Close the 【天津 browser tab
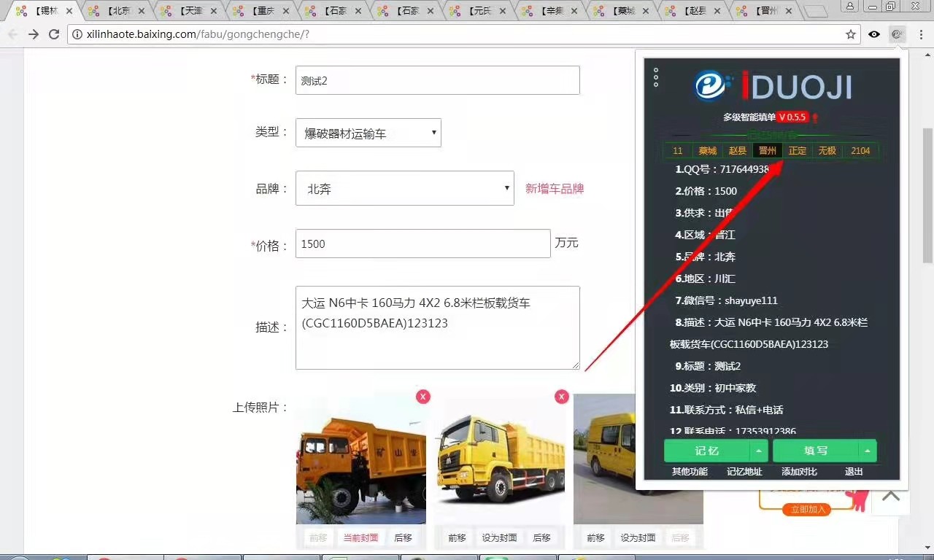The image size is (934, 560). 214,11
